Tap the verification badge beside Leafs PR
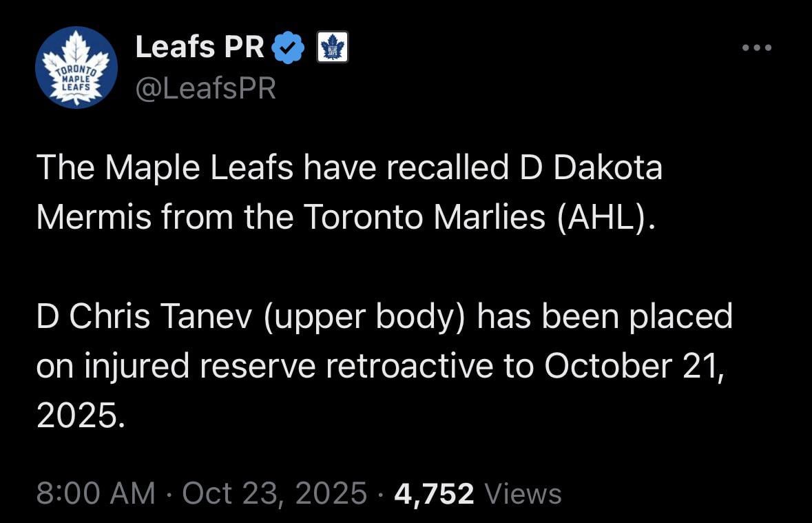812x523 pixels. (x=290, y=46)
